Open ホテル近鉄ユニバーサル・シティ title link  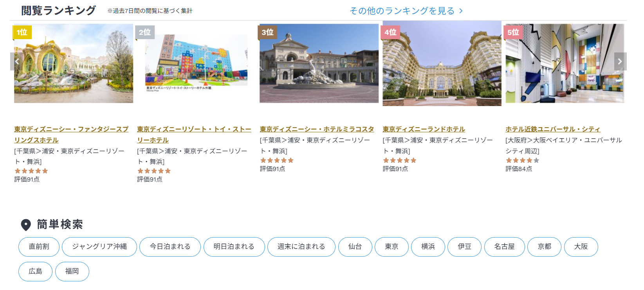(552, 129)
